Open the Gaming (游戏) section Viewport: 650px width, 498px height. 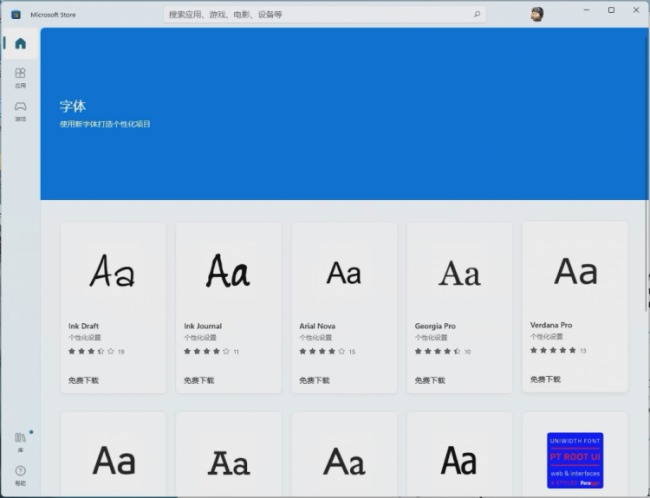(20, 111)
